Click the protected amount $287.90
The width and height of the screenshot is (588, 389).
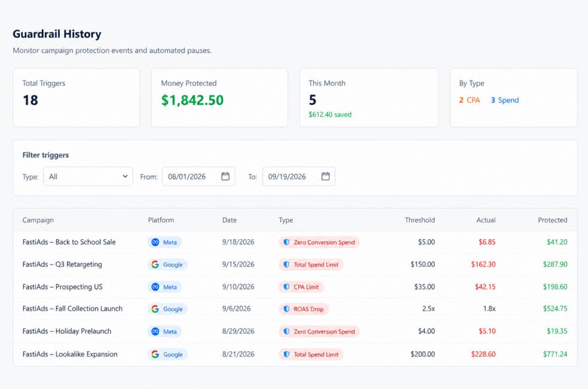coord(555,265)
